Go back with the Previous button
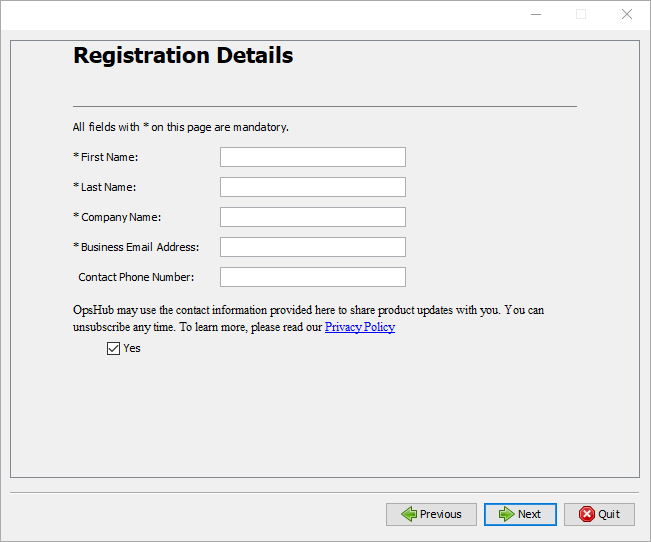 432,514
